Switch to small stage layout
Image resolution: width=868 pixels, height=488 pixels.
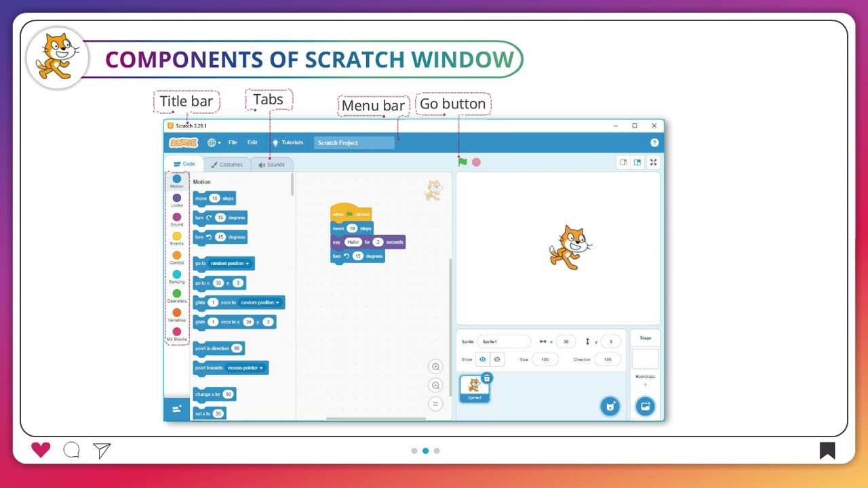pos(623,162)
